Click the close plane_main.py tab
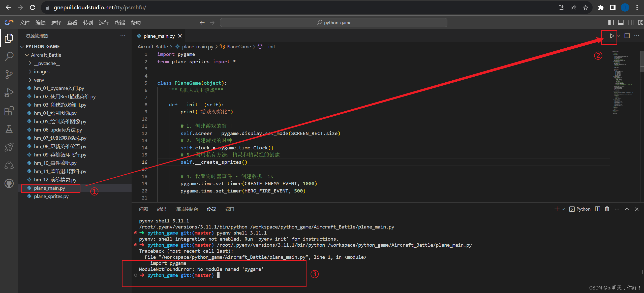644x293 pixels. [180, 36]
